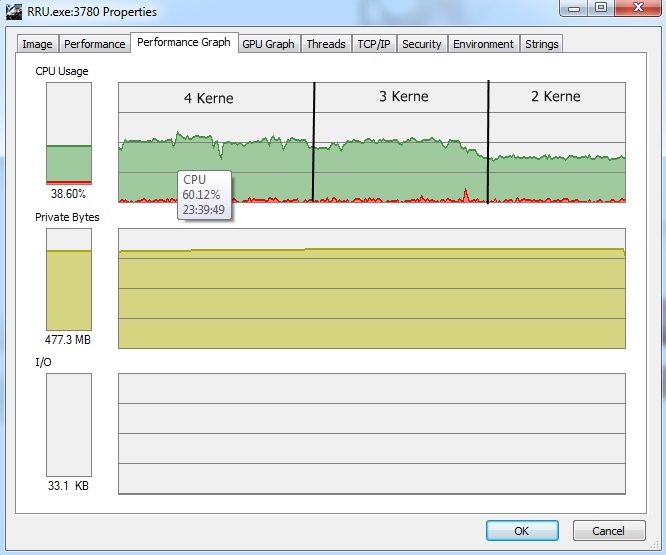Click the CPU Usage history graph
This screenshot has width=666, height=555.
pyautogui.click(x=372, y=142)
